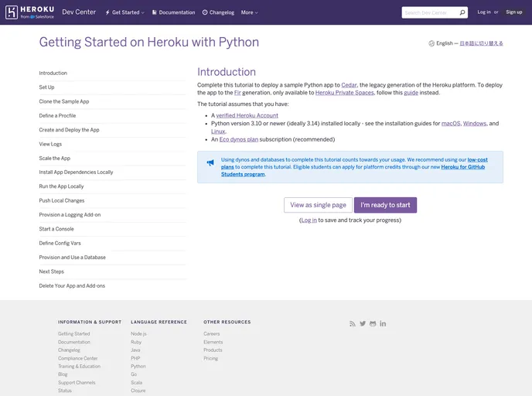Open the GitHub icon in footer
The height and width of the screenshot is (396, 532).
coord(373,323)
